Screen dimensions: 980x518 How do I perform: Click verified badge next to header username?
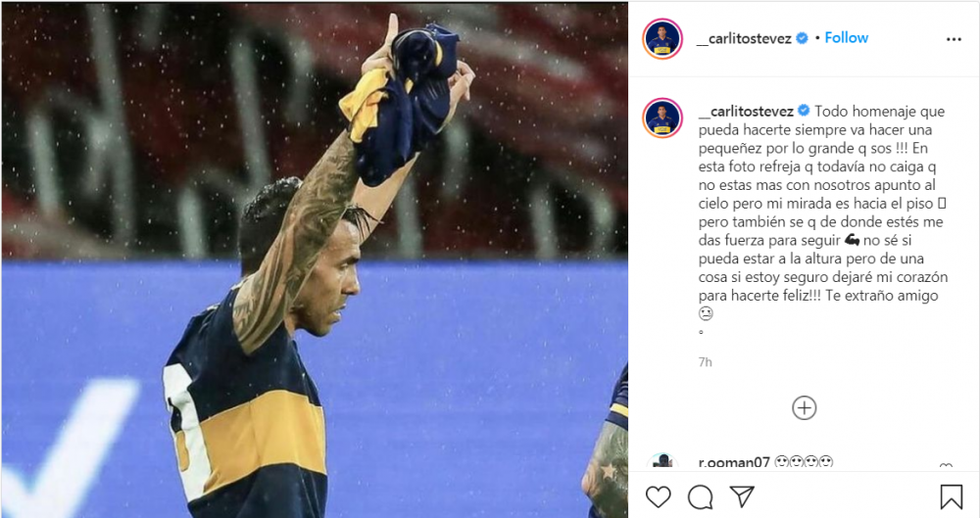click(802, 38)
